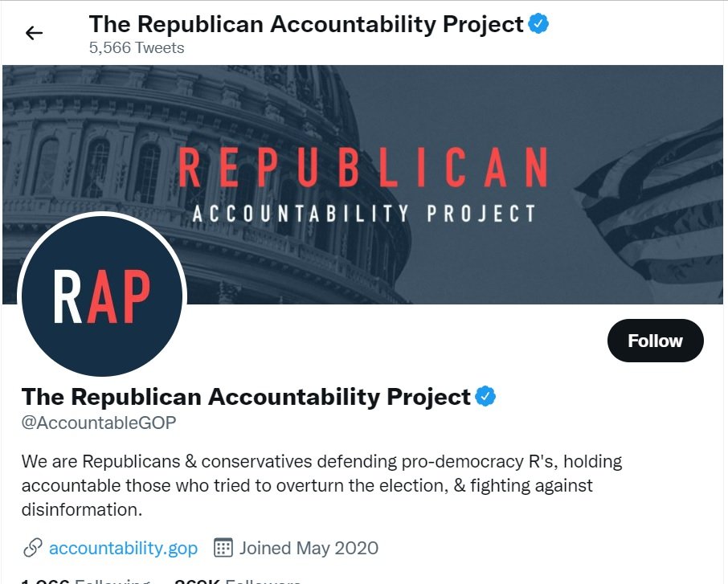Click the back arrow icon
This screenshot has width=728, height=584.
(x=34, y=33)
